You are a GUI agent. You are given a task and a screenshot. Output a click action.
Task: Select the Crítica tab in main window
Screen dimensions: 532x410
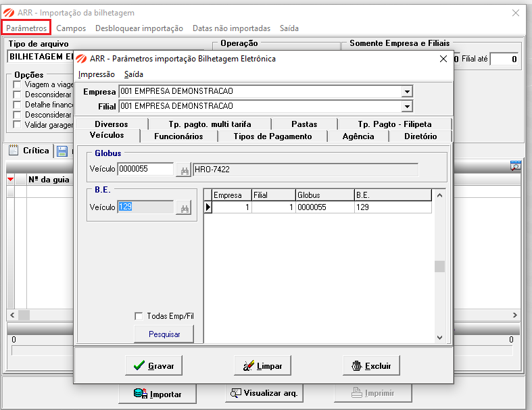coord(29,151)
